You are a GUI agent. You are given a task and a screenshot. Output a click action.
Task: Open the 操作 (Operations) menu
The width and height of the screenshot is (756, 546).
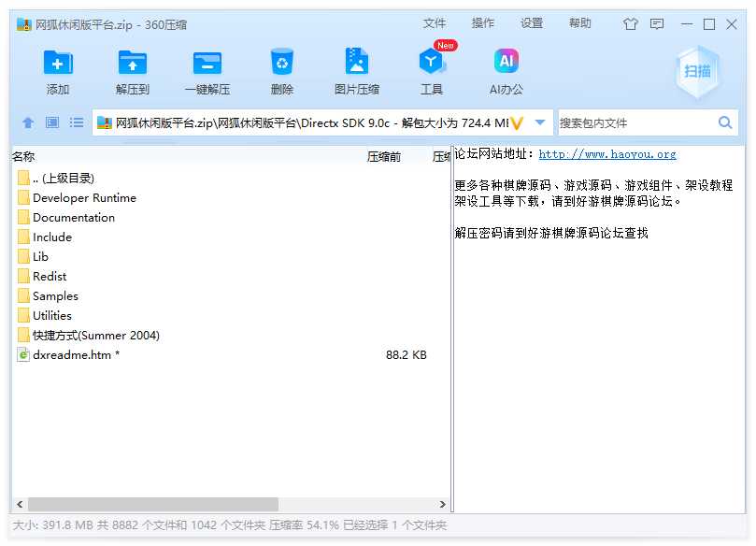click(482, 23)
